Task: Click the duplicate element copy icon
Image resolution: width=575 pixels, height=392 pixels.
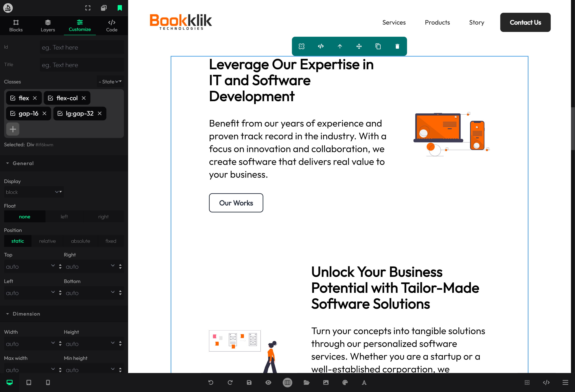Action: 378,46
